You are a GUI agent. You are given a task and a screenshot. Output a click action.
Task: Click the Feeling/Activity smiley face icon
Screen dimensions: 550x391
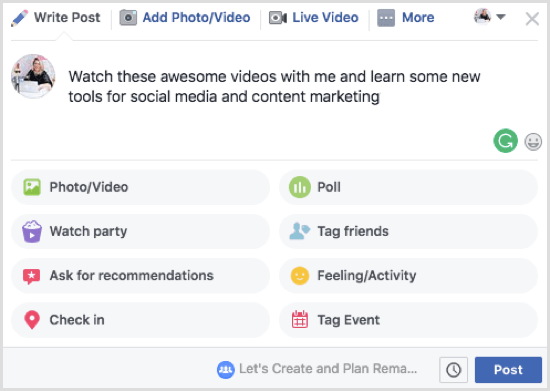click(x=300, y=276)
